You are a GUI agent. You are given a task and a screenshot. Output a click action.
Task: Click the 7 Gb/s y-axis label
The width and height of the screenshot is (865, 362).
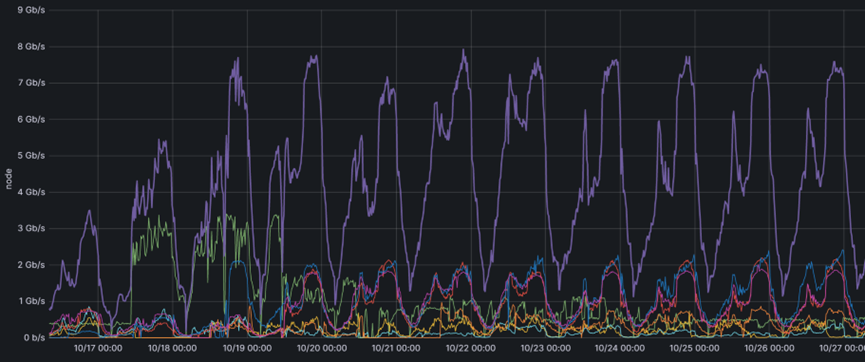click(x=31, y=83)
